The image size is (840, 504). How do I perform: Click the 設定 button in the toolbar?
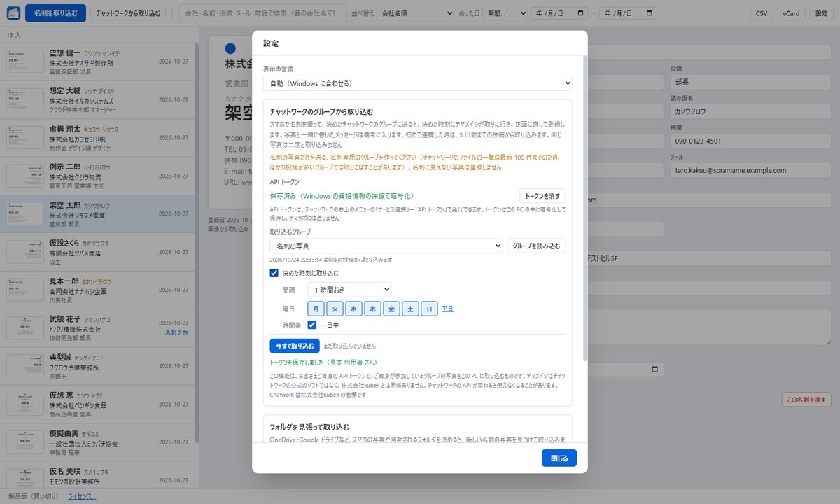point(821,13)
